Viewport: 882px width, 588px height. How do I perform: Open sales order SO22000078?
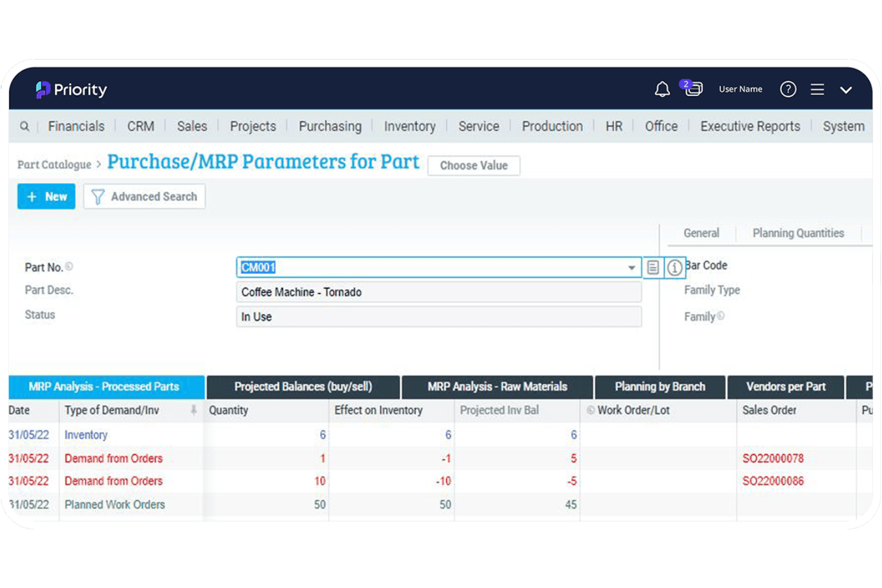point(773,458)
